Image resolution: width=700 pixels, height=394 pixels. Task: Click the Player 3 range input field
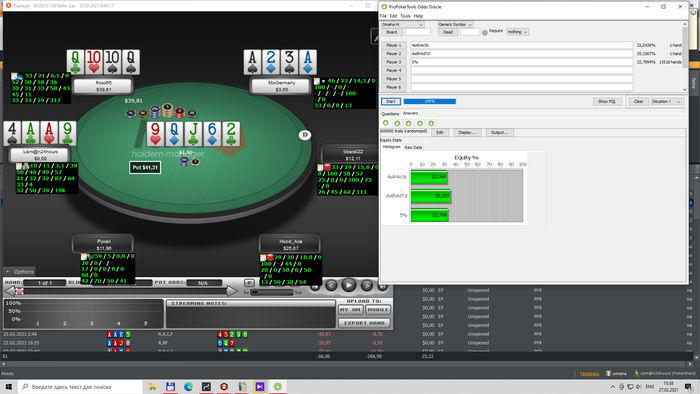[521, 62]
